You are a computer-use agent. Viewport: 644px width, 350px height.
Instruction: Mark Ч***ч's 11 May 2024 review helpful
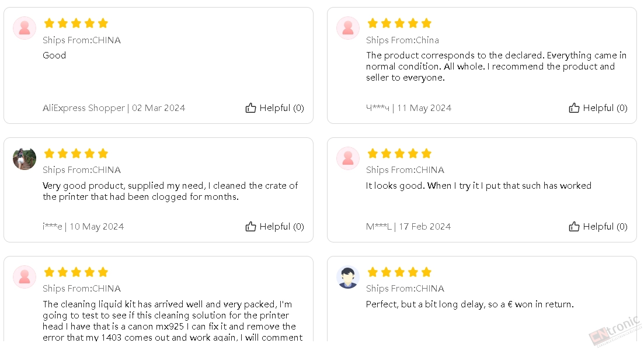click(x=598, y=108)
